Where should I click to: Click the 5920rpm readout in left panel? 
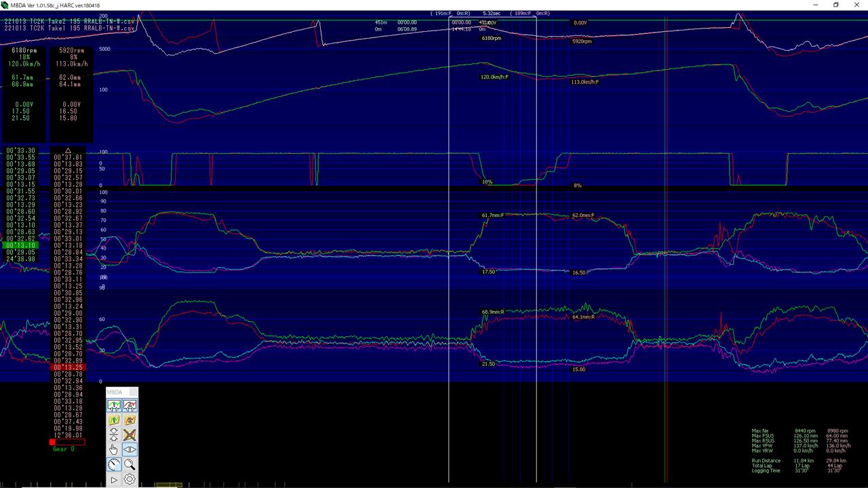(x=71, y=50)
